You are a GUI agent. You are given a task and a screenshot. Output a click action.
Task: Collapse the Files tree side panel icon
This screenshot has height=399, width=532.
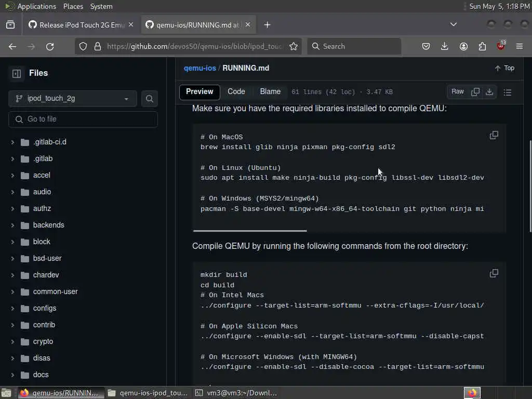click(17, 73)
